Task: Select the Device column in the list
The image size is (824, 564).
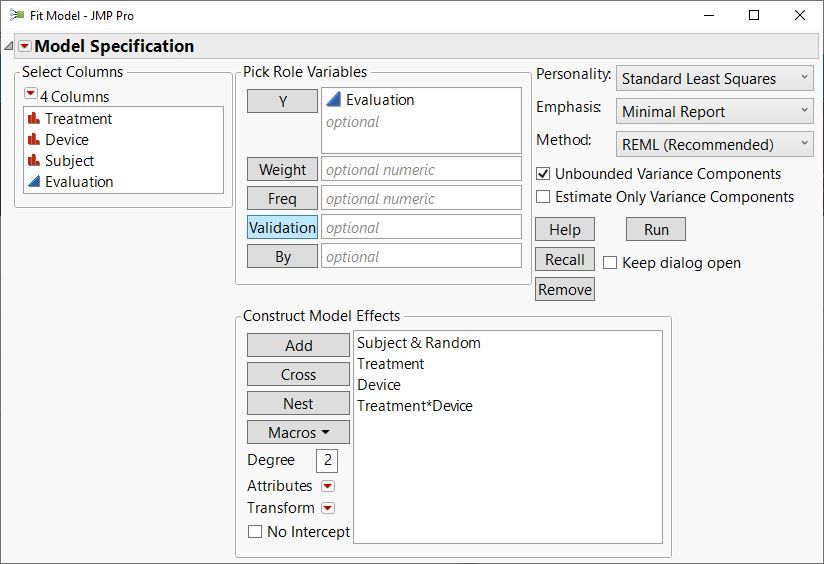Action: [66, 140]
